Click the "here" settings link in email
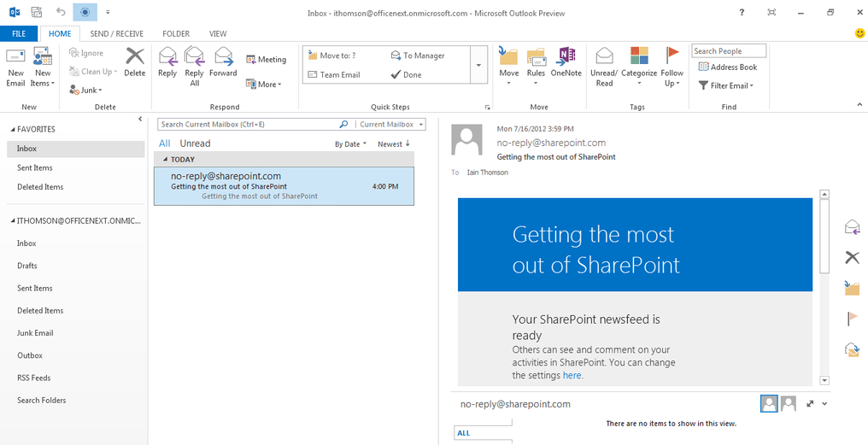Image resolution: width=868 pixels, height=445 pixels. (x=572, y=375)
